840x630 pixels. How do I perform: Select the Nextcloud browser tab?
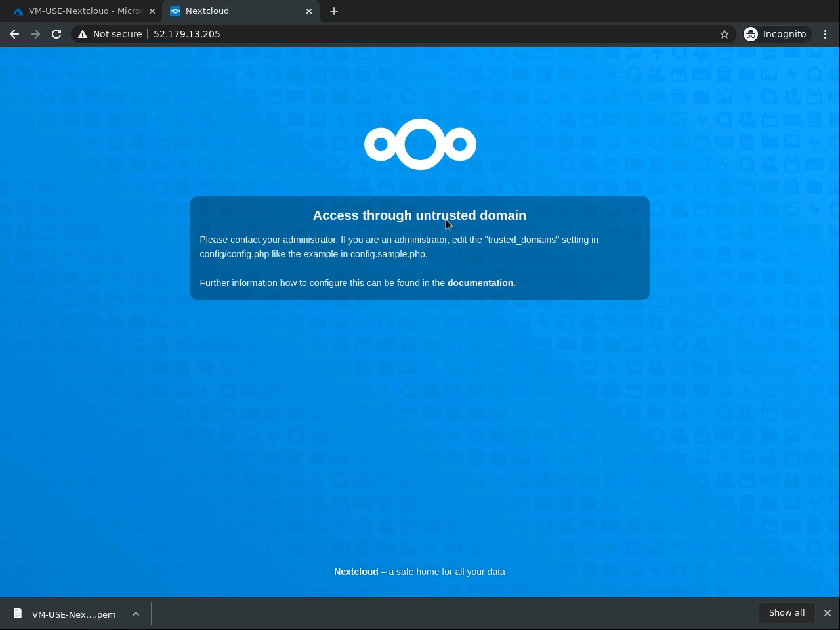pos(241,11)
